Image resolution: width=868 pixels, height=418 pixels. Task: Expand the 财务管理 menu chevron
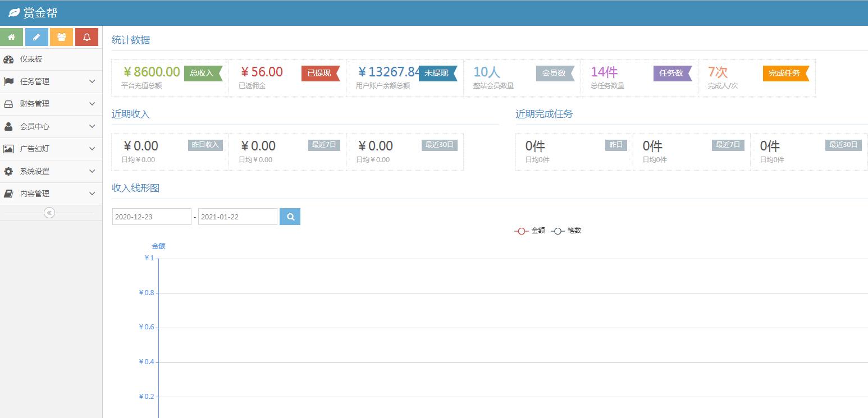point(93,104)
